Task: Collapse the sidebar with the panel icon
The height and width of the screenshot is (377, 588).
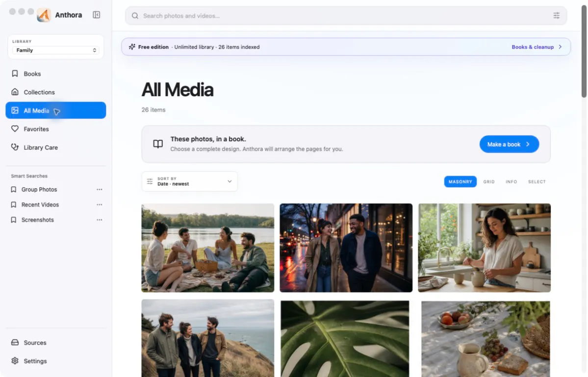Action: (97, 15)
